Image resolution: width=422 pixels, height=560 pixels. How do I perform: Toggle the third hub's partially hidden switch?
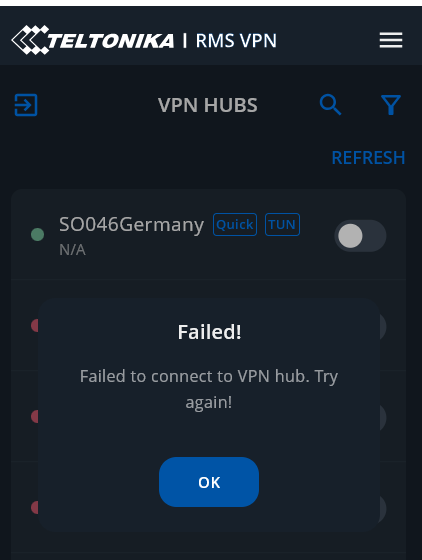tap(383, 418)
